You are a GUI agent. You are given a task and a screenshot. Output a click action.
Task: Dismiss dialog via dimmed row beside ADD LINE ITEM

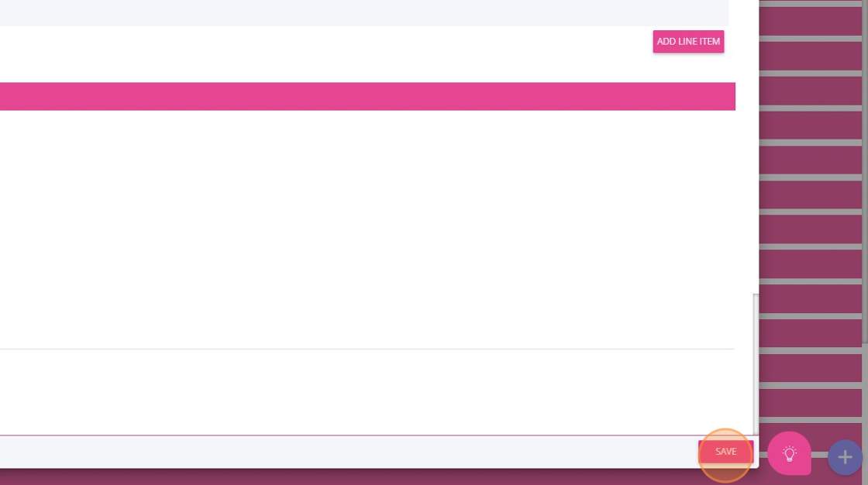(x=811, y=55)
